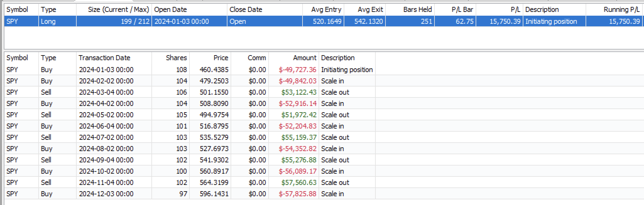Sort positions by Avg Entry column header
Viewport: 644px width, 205px height.
pos(326,9)
